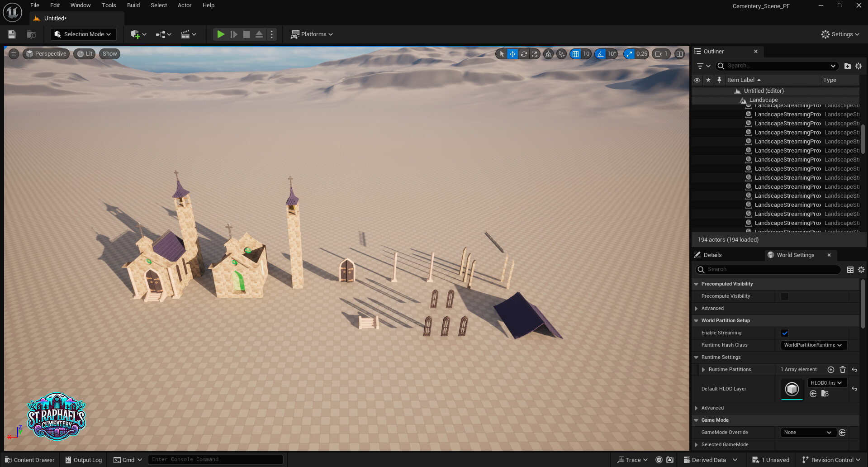Switch to four-pane viewport layout
Viewport: 868px width, 467px height.
point(679,54)
